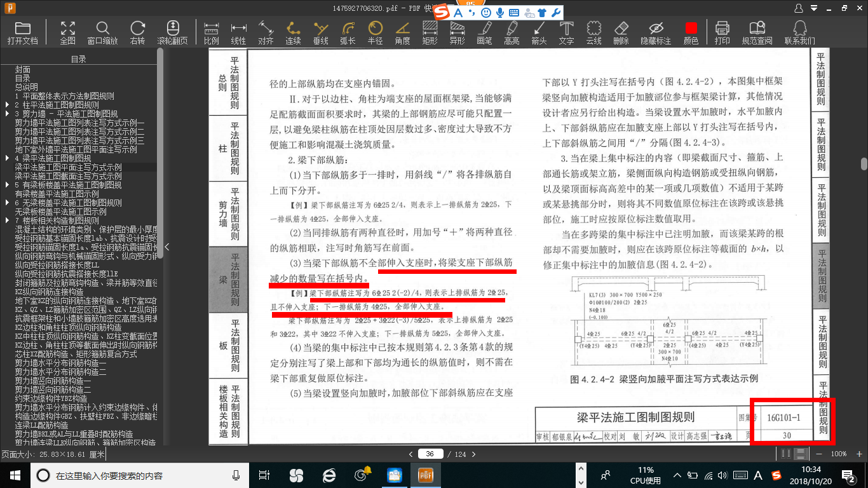Open the title bar dropdown menu arrow
Screen dimensions: 868x488
tap(815, 8)
